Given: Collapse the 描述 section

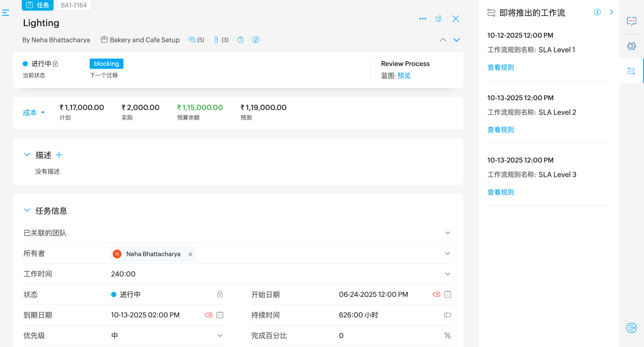Looking at the screenshot, I should (x=27, y=155).
